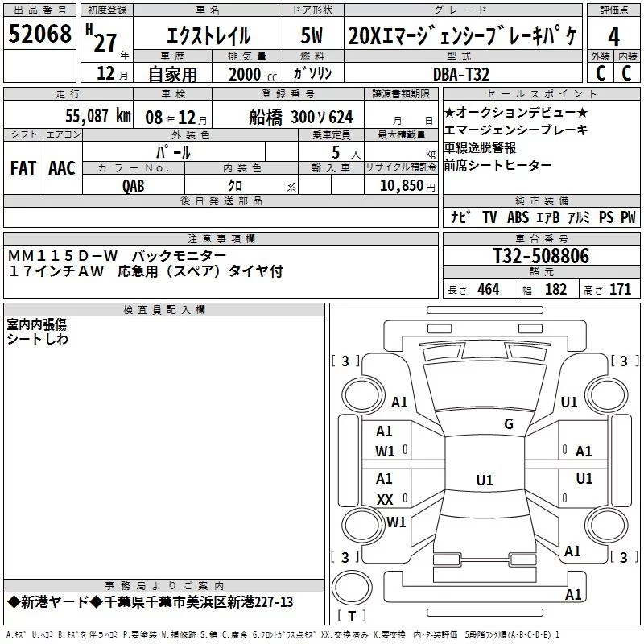Select the overall grade score 4
Screen dimensions: 644x644
tap(613, 36)
